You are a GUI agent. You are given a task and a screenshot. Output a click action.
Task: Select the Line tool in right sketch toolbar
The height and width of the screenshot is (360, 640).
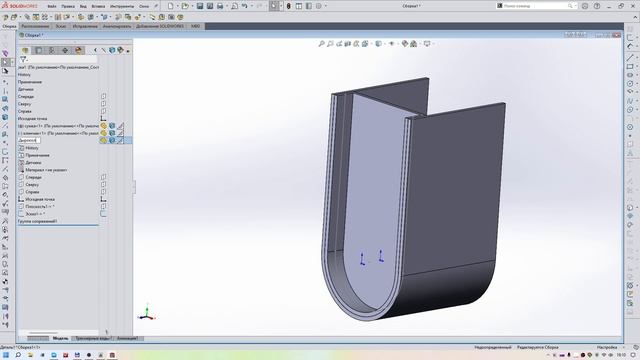pos(630,58)
